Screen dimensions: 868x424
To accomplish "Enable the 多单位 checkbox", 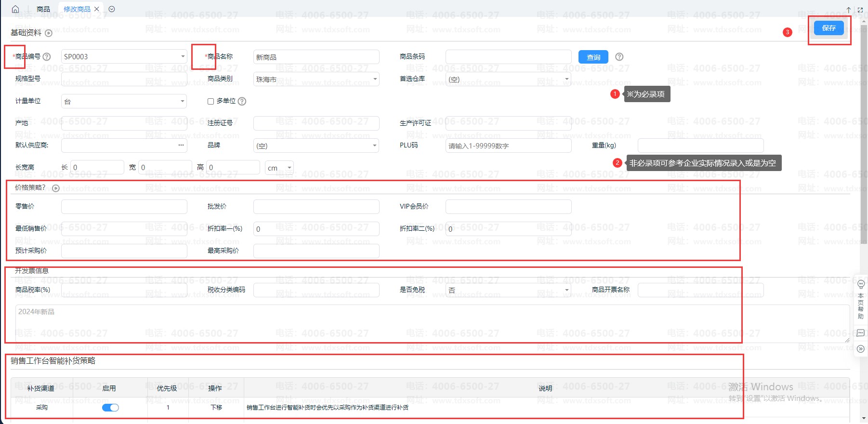I will tap(210, 101).
